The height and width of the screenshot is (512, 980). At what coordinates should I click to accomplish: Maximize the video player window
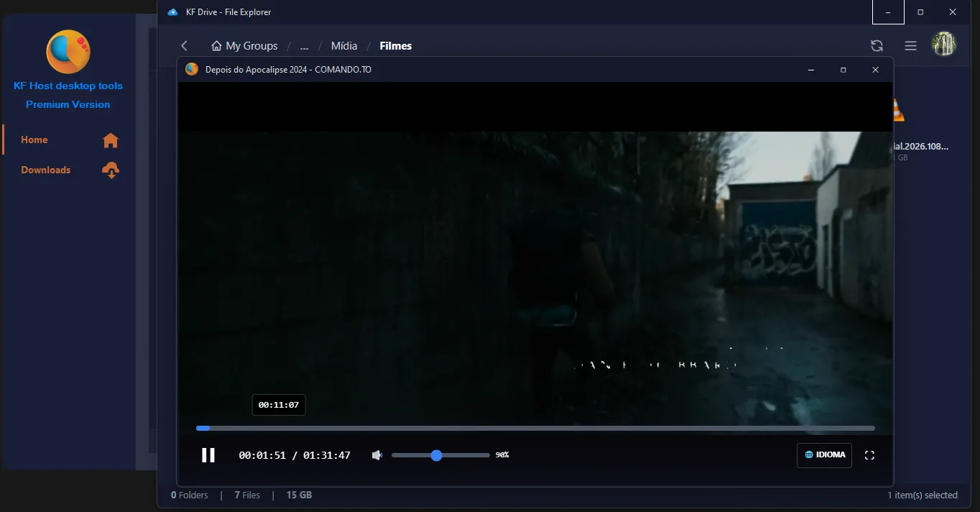click(x=843, y=70)
